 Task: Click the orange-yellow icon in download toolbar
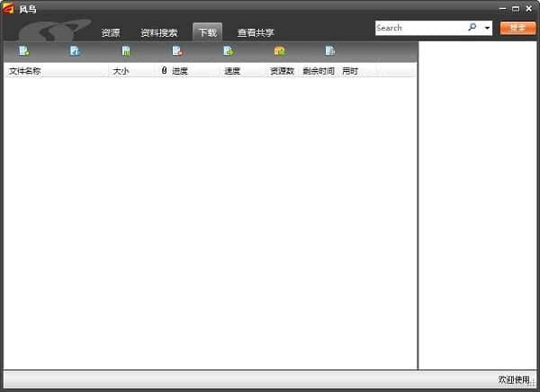click(x=279, y=51)
